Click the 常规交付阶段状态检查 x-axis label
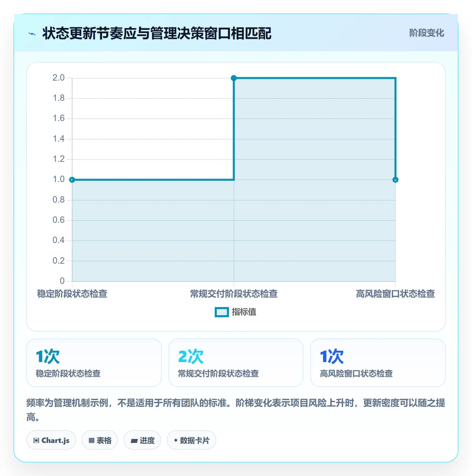 point(234,294)
